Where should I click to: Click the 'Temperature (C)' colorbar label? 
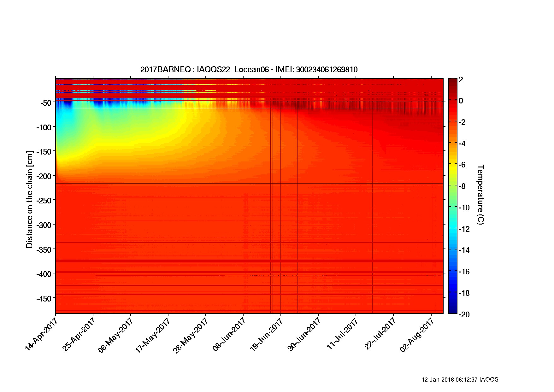480,194
